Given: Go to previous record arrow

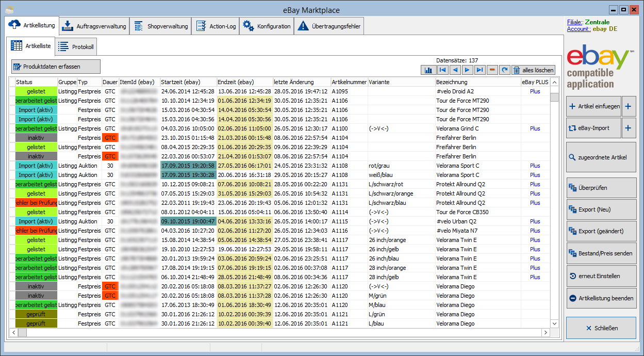Looking at the screenshot, I should pos(455,70).
